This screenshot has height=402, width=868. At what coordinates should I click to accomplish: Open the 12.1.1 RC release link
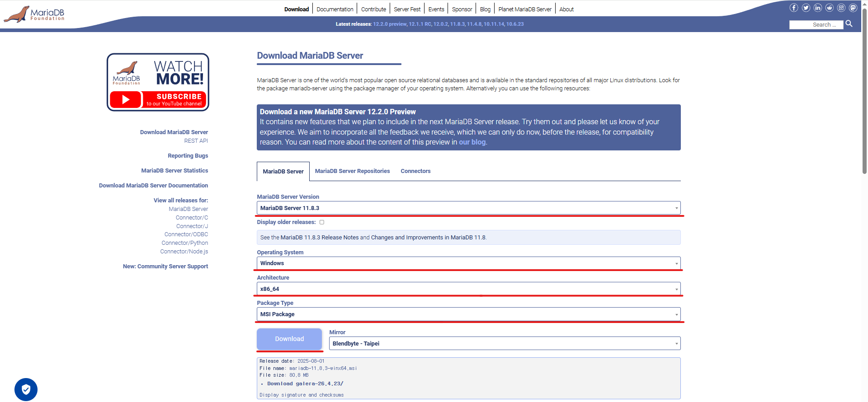pos(420,24)
